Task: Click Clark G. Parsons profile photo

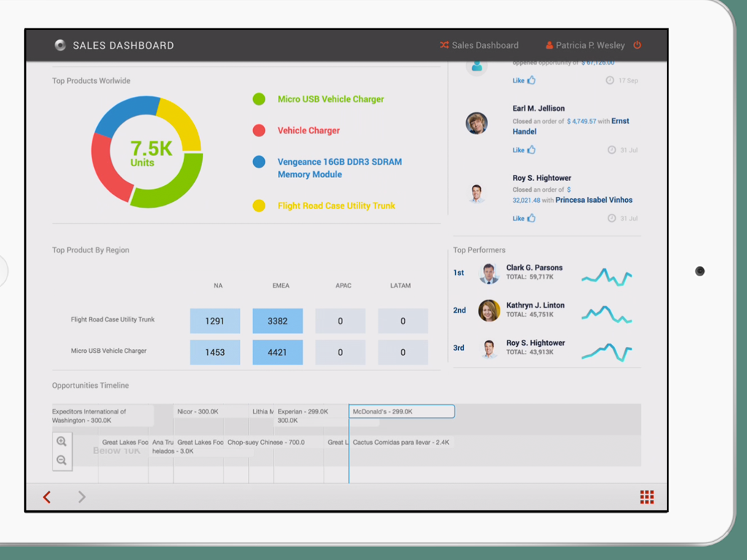Action: [x=489, y=273]
